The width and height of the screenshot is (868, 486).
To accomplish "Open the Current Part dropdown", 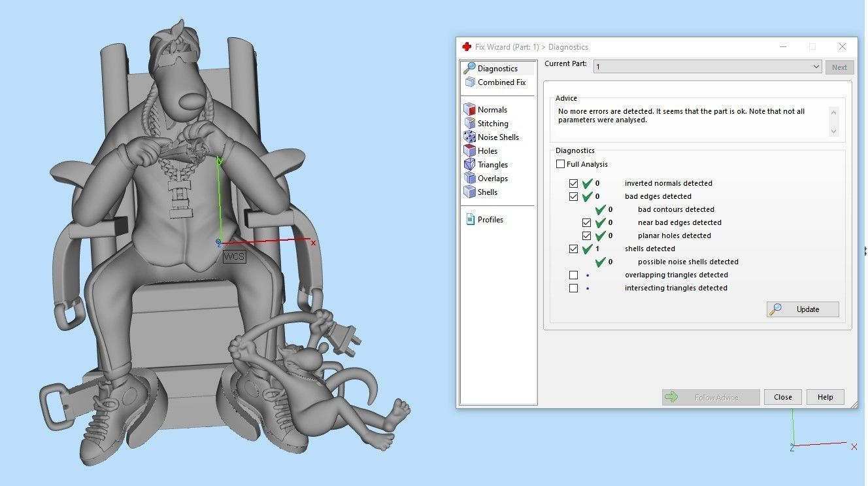I will pos(707,67).
